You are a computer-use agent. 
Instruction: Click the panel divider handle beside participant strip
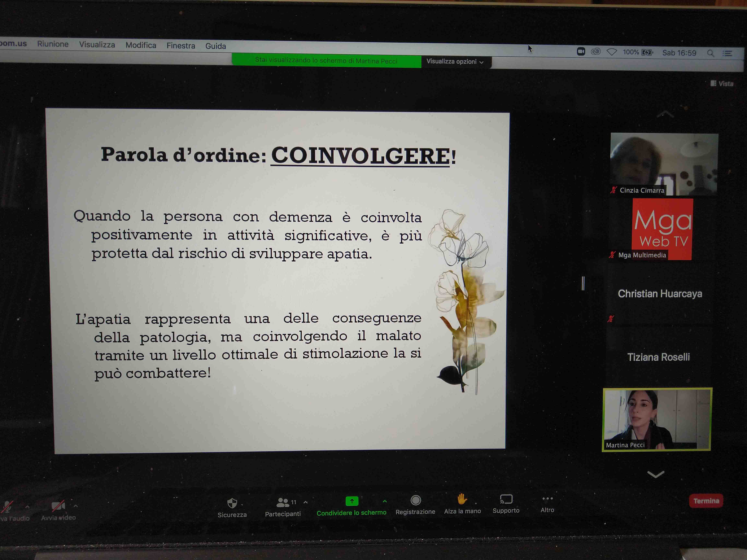(583, 283)
